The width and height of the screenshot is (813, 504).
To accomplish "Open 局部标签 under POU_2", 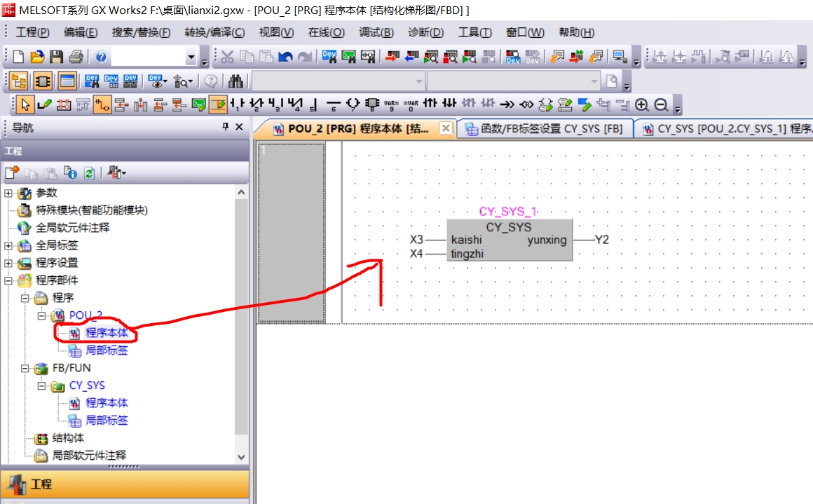I will coord(107,350).
